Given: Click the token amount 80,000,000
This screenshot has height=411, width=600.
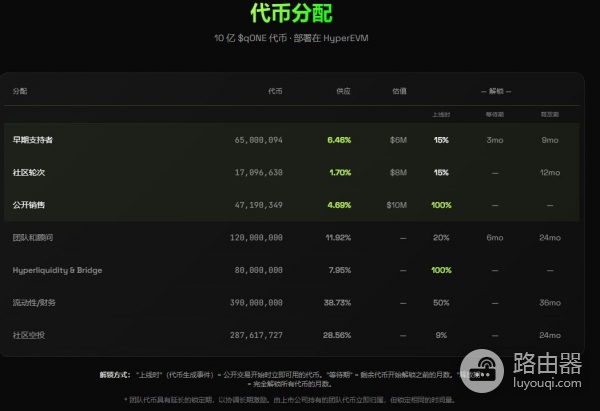Looking at the screenshot, I should click(x=259, y=270).
